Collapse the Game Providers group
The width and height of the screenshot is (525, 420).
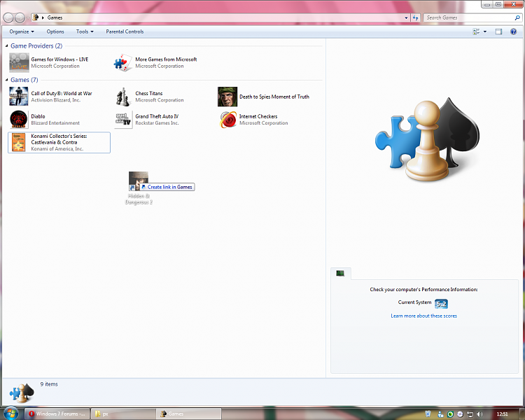tap(7, 46)
